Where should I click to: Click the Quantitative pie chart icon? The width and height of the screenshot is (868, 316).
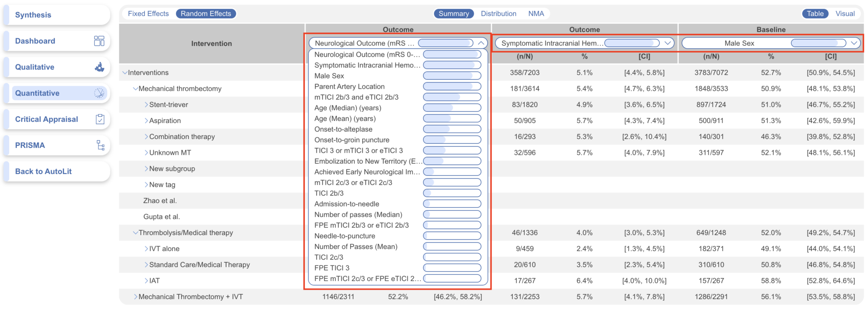coord(99,93)
